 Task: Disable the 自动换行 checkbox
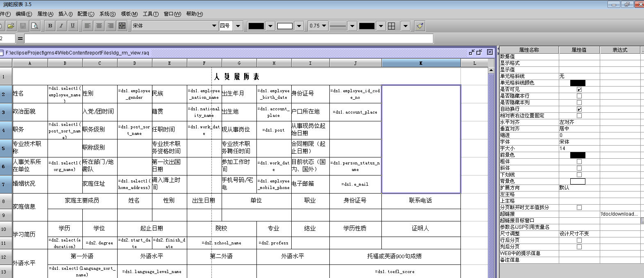tap(579, 109)
